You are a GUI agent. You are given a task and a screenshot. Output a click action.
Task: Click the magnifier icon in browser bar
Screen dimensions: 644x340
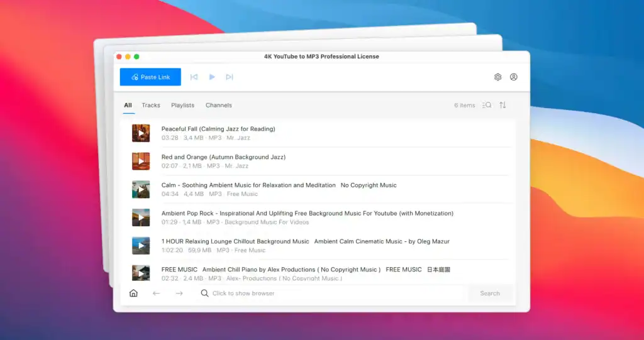204,293
